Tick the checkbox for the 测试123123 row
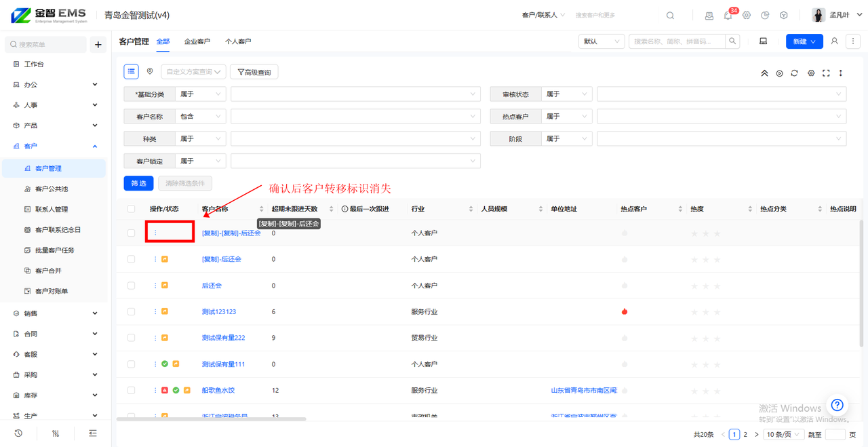This screenshot has height=447, width=868. [x=132, y=312]
